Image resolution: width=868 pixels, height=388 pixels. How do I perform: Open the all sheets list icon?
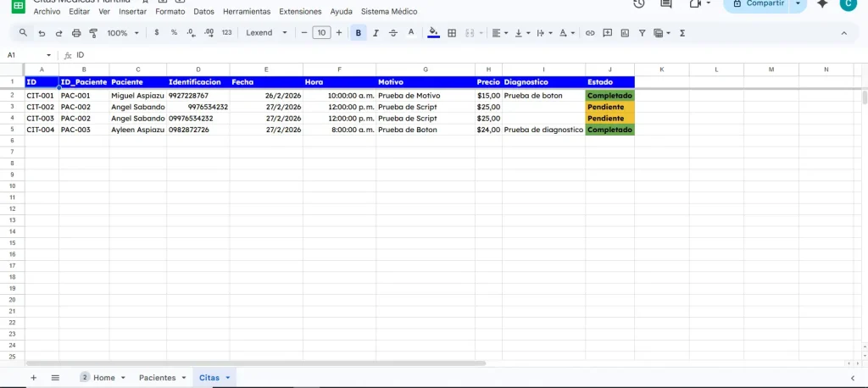point(55,378)
